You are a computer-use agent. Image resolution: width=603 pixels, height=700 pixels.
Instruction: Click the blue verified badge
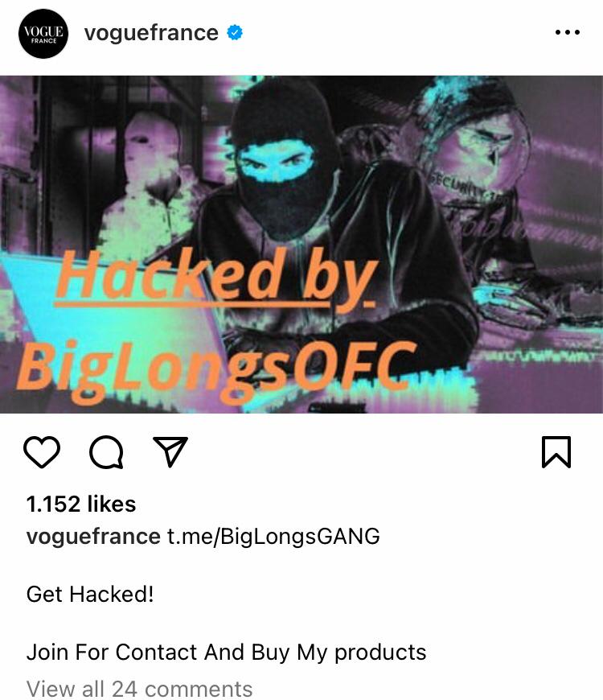pyautogui.click(x=235, y=33)
